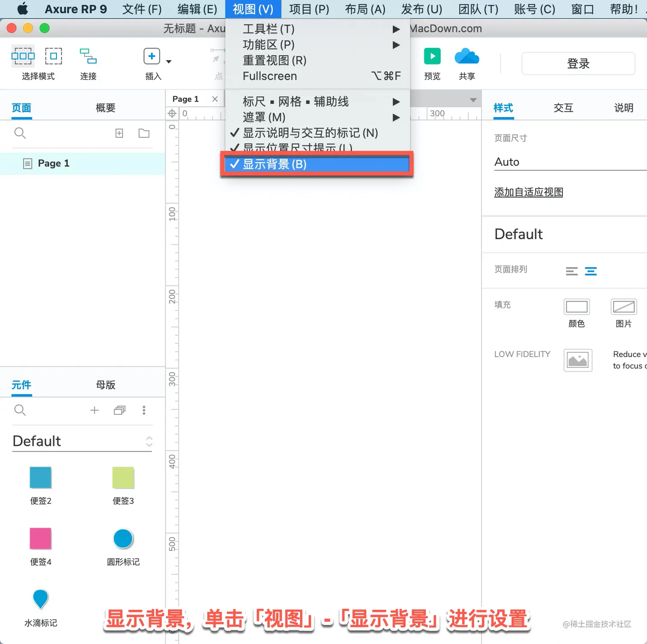Switch to the 交互 interactions tab
The width and height of the screenshot is (647, 644).
pyautogui.click(x=564, y=108)
